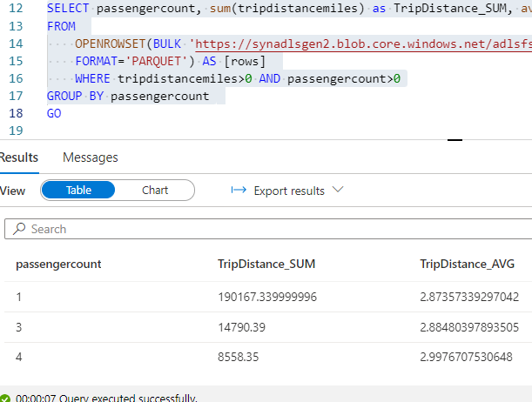The width and height of the screenshot is (532, 402).
Task: Switch results view to Table
Action: point(78,191)
